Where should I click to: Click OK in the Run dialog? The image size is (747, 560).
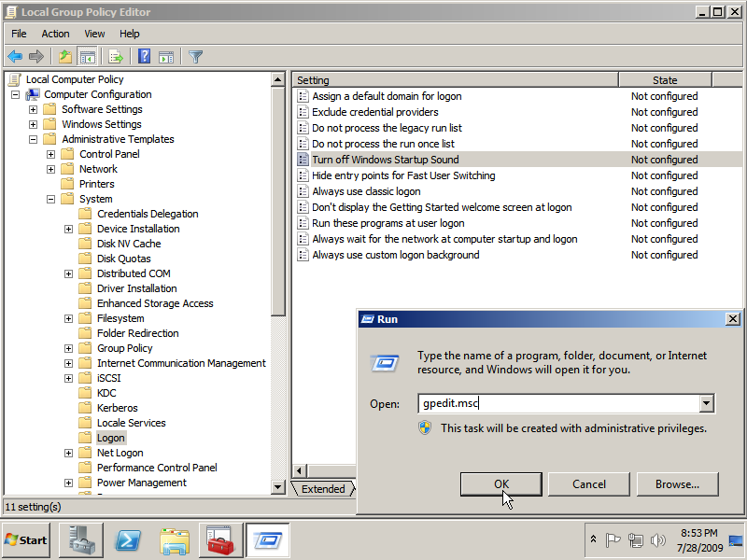pos(501,484)
